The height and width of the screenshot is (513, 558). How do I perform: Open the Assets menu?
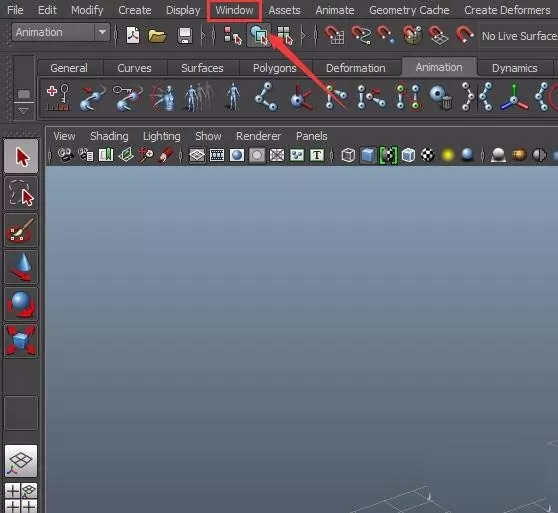(284, 10)
